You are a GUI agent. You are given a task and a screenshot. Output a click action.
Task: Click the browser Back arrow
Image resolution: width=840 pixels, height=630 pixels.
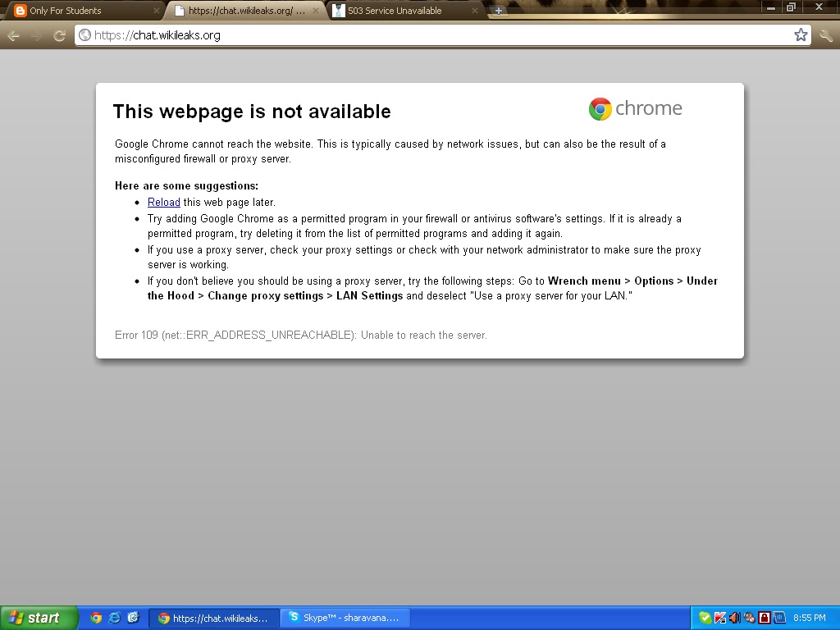pyautogui.click(x=14, y=35)
